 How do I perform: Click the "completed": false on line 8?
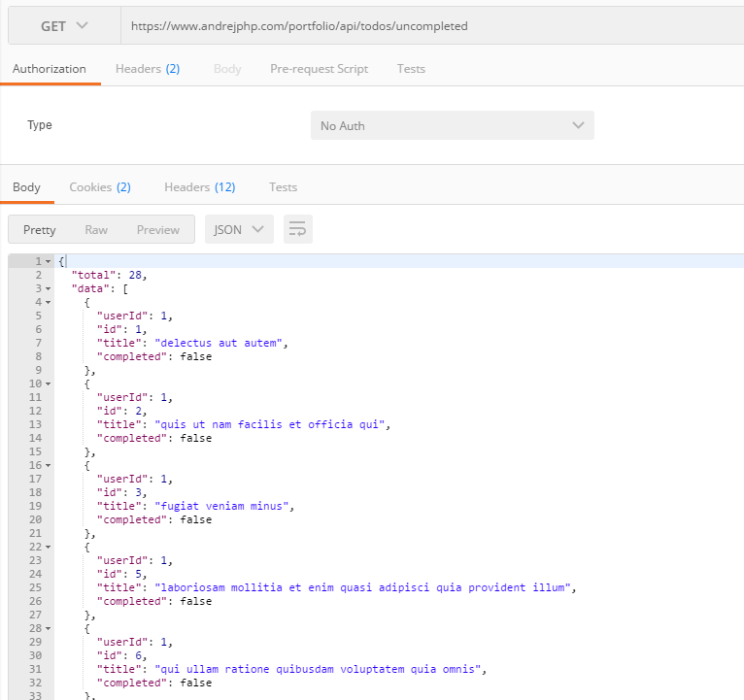click(x=154, y=356)
